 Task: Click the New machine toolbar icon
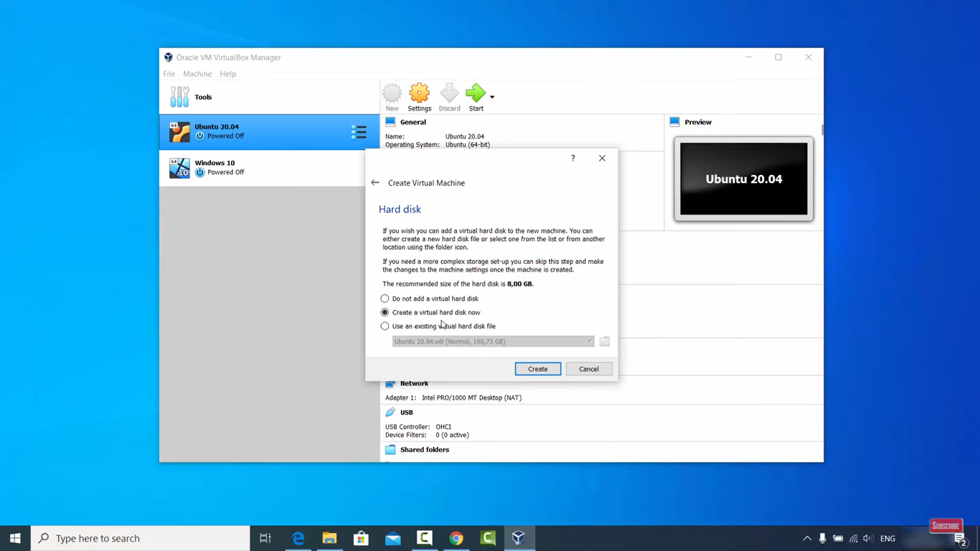[392, 98]
